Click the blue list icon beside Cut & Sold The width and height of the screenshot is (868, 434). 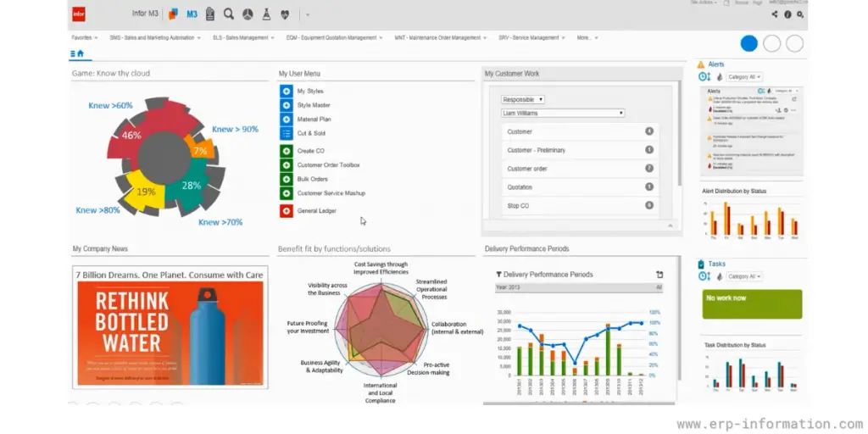point(287,133)
